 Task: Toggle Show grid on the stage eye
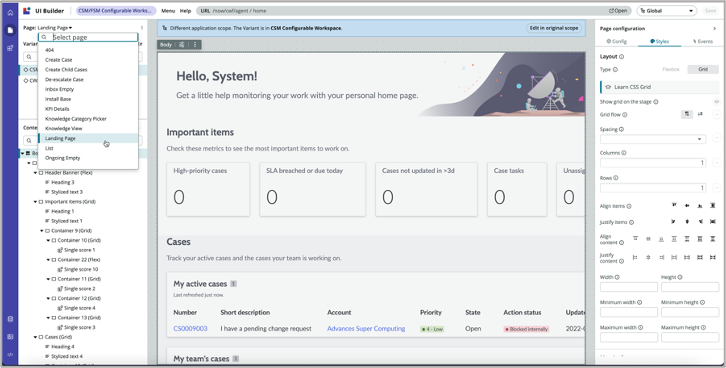coord(716,102)
